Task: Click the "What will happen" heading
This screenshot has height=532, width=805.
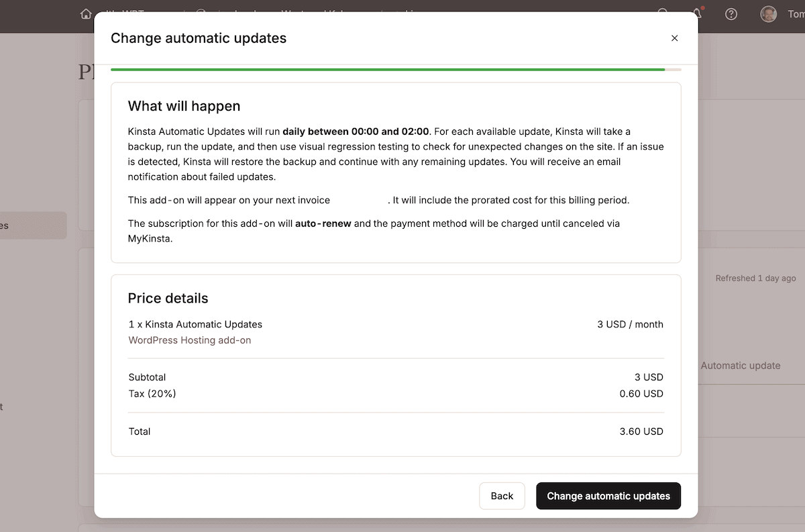Action: [x=184, y=106]
